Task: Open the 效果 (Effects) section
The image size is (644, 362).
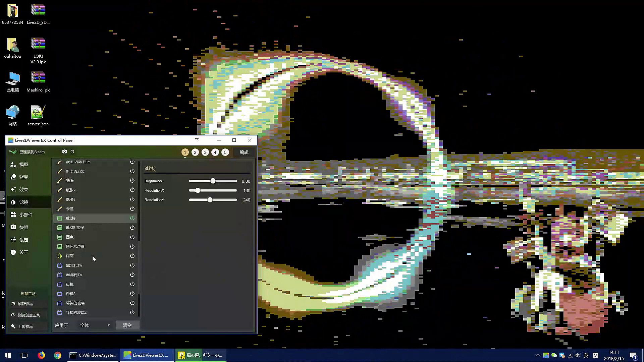Action: (23, 190)
